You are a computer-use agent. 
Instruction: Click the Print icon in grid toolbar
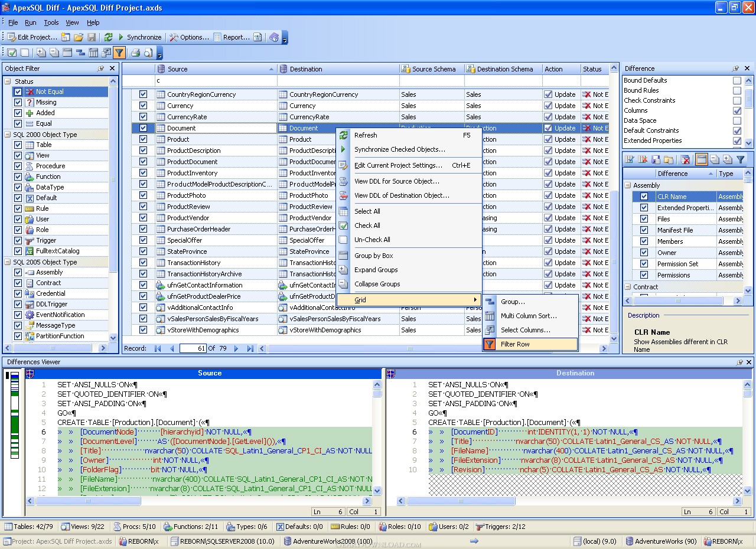pos(135,53)
